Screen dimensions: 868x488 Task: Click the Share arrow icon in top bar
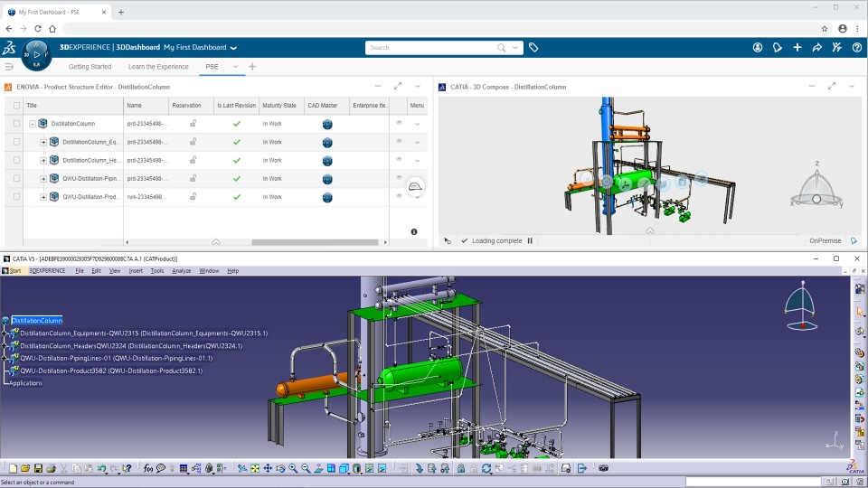point(817,48)
